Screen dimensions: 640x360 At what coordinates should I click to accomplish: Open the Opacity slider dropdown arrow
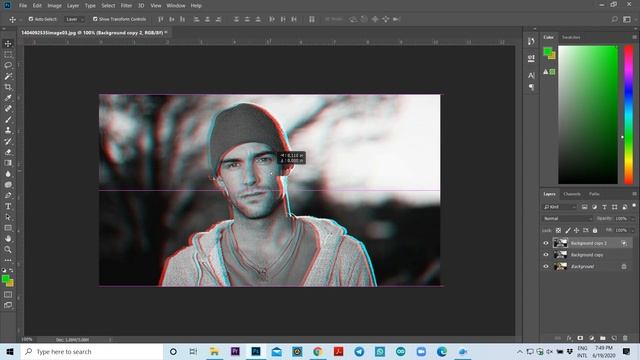tap(632, 219)
